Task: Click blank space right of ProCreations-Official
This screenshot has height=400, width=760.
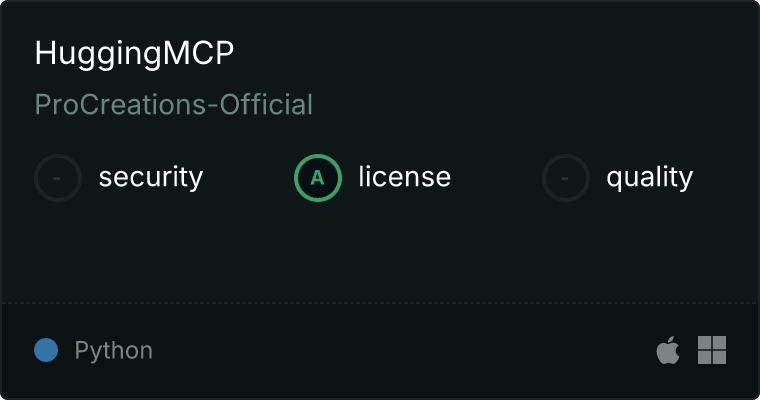Action: point(533,105)
